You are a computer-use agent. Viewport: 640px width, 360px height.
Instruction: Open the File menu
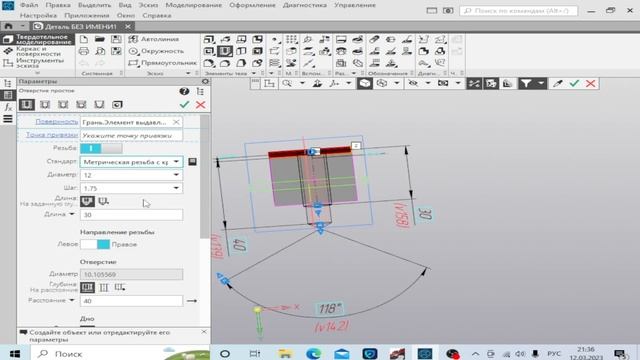click(x=29, y=5)
